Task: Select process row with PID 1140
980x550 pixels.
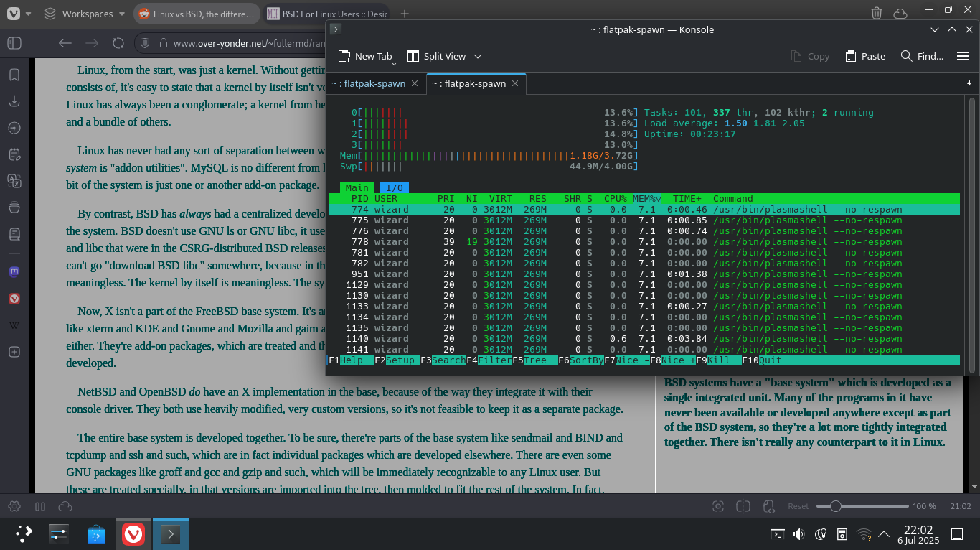Action: (x=644, y=338)
